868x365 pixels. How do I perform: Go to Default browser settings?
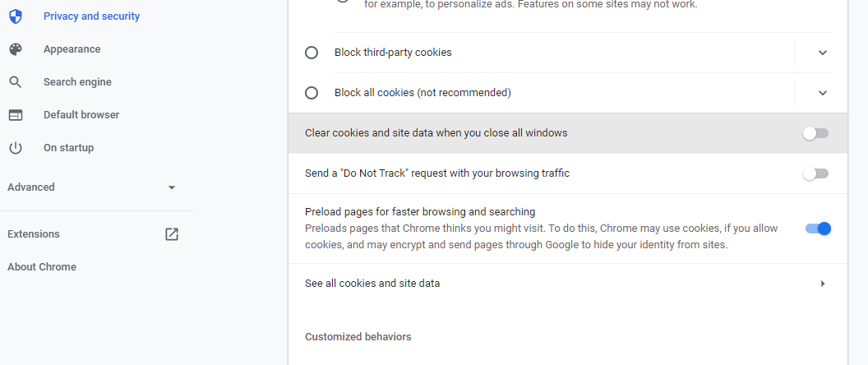point(81,114)
